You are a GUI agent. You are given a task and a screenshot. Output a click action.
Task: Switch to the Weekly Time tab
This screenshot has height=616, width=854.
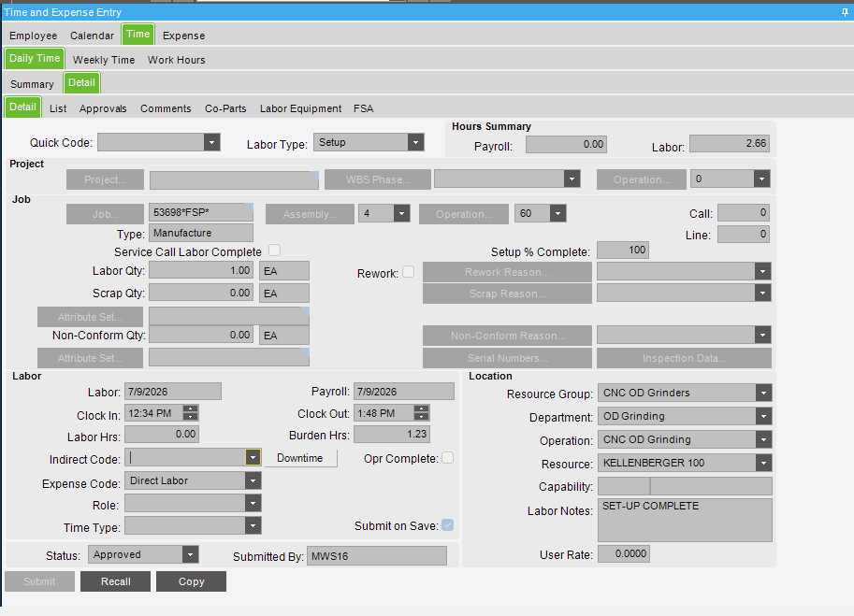pyautogui.click(x=104, y=60)
